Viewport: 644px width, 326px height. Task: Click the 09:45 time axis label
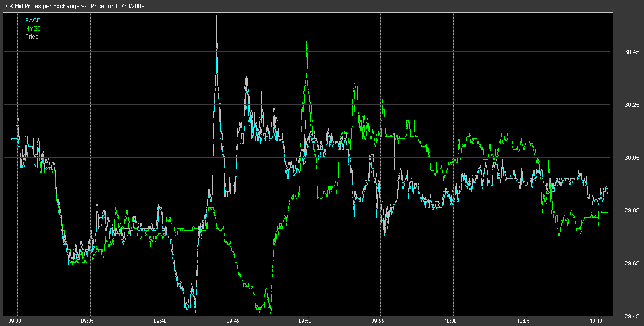coord(233,321)
